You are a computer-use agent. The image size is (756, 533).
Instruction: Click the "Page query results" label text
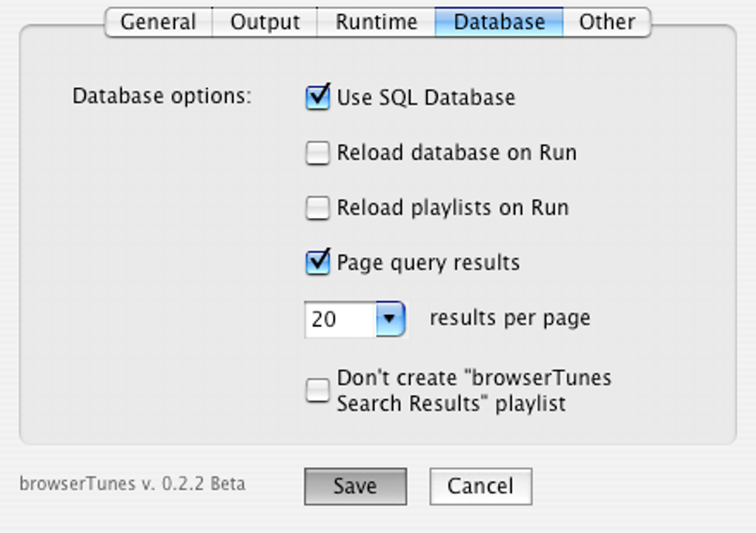click(x=428, y=262)
